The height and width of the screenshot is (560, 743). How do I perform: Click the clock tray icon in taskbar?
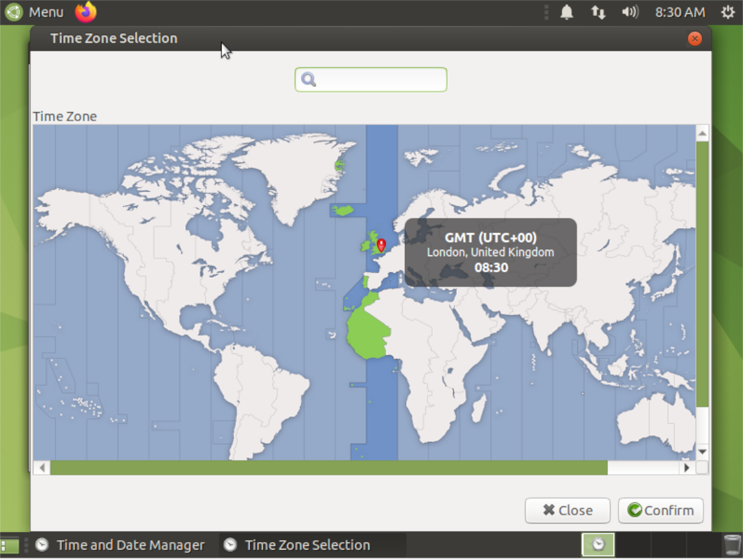[598, 545]
